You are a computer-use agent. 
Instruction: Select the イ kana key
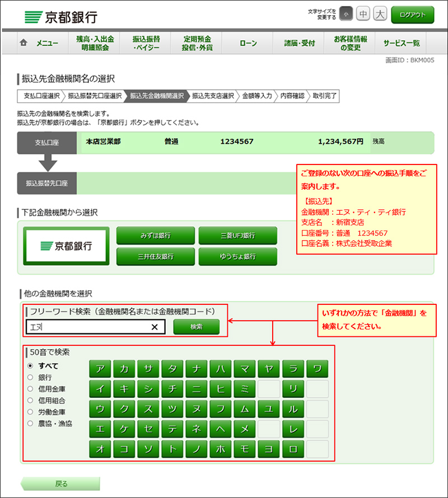pos(100,389)
